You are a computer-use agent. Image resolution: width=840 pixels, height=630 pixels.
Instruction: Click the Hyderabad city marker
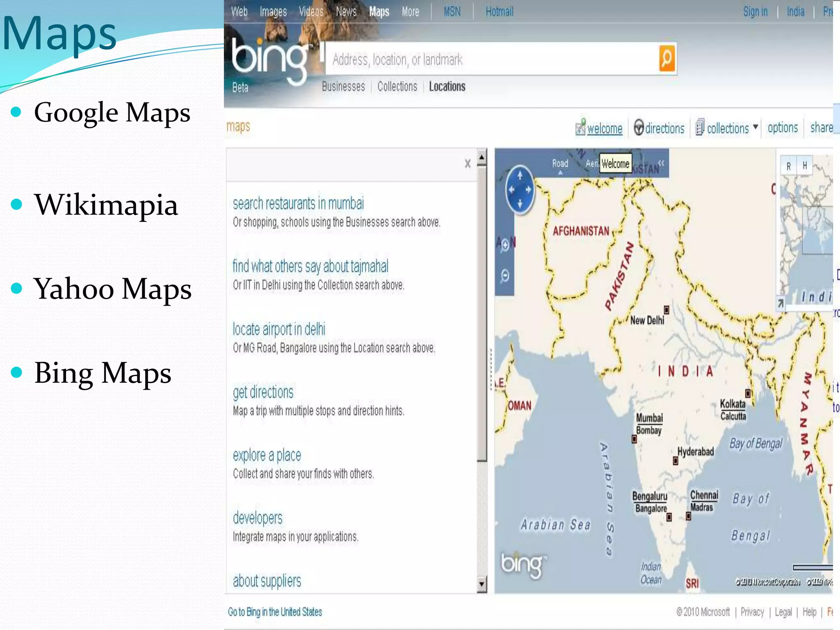pyautogui.click(x=676, y=461)
